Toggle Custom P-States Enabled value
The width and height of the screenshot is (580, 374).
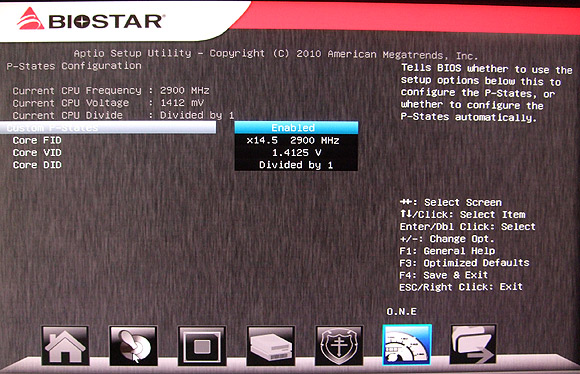tap(296, 128)
